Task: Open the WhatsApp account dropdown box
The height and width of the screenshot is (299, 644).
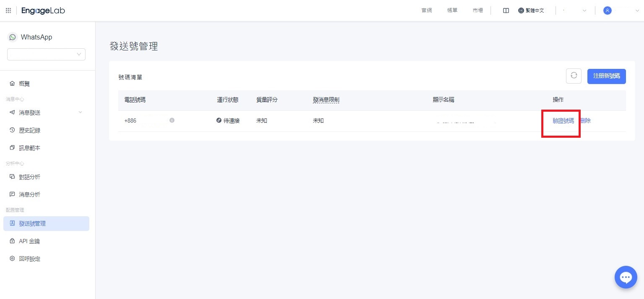Action: click(46, 54)
